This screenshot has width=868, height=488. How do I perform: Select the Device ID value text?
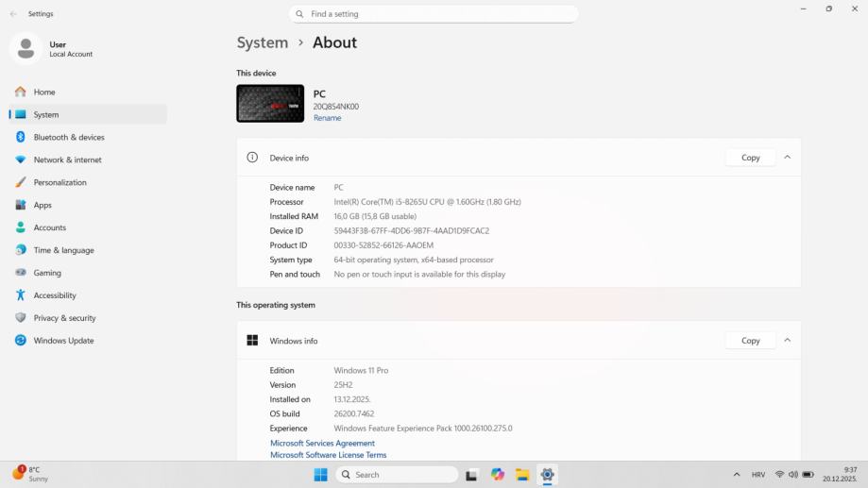click(411, 230)
